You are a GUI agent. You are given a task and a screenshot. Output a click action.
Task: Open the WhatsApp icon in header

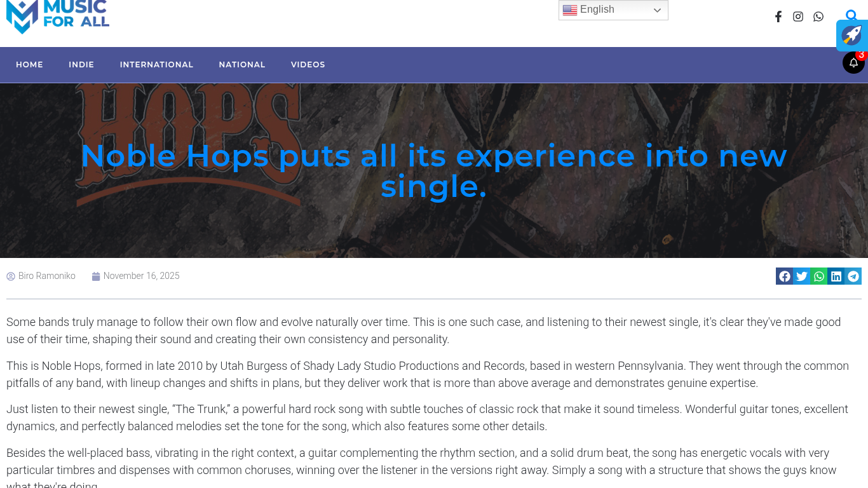pos(818,17)
